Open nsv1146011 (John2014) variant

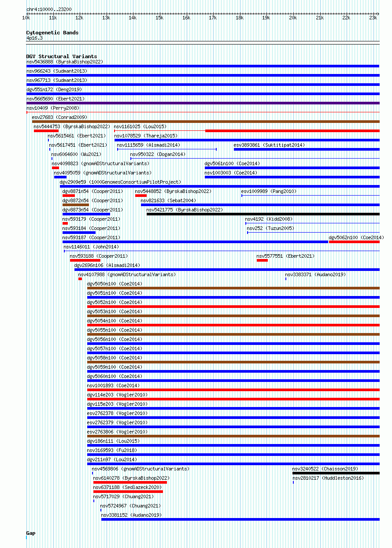point(91,247)
